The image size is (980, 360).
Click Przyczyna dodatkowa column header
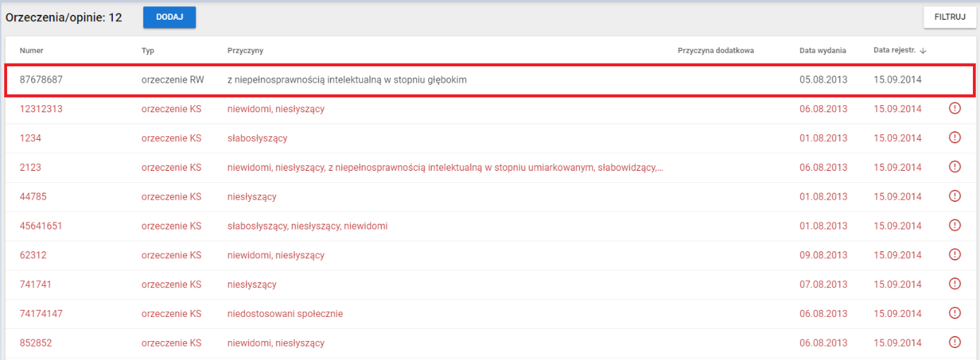pos(715,51)
